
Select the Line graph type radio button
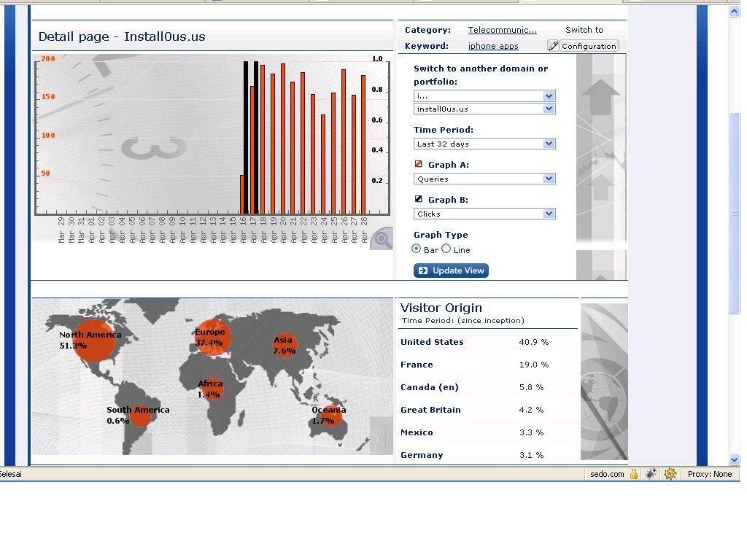click(x=446, y=249)
